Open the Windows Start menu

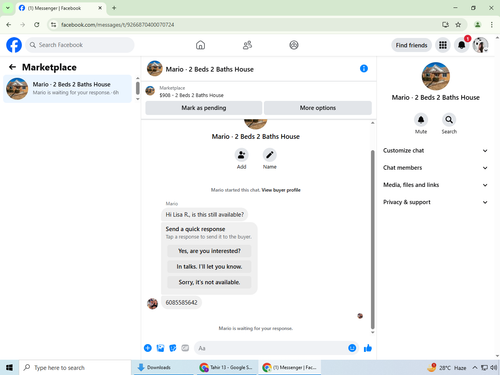pos(9,368)
